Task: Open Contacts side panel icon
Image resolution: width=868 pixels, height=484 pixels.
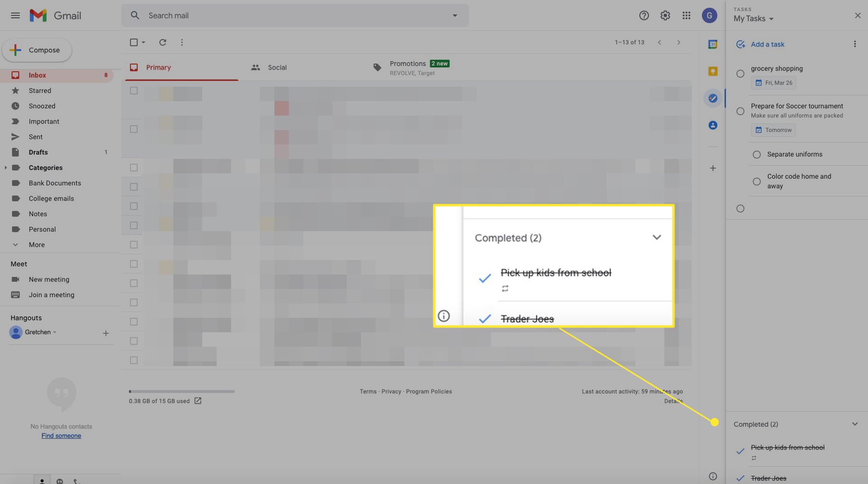Action: click(713, 125)
